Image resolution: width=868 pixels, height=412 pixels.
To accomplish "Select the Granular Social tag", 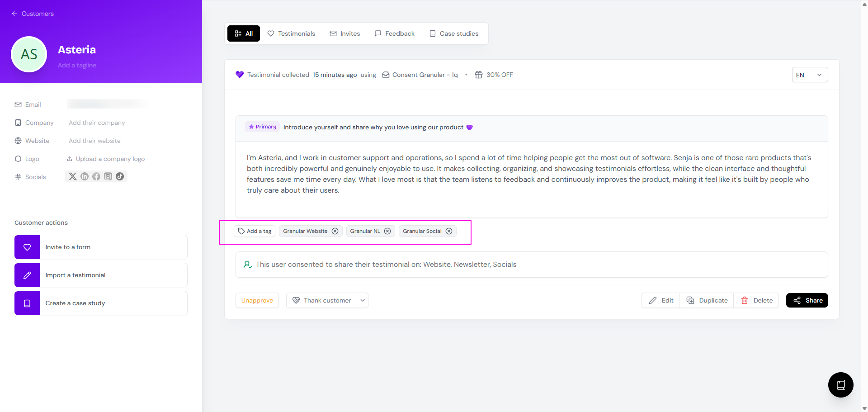I will [x=422, y=231].
